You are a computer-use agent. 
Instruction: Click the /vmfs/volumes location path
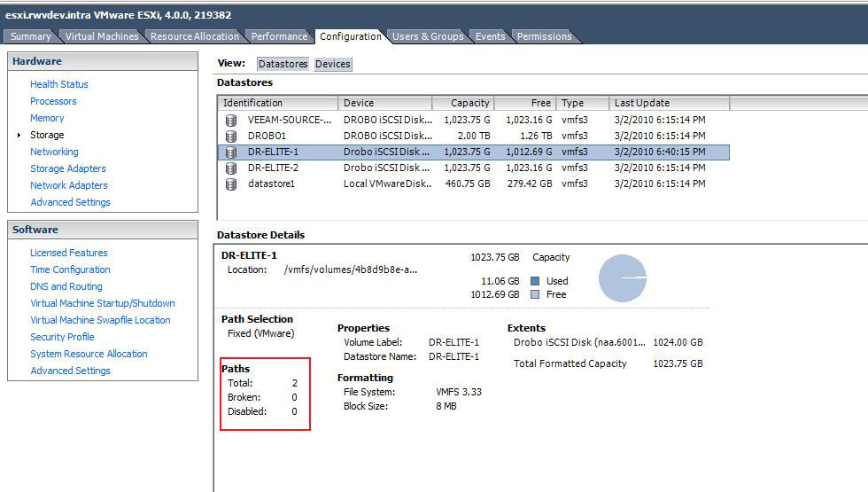[x=351, y=269]
